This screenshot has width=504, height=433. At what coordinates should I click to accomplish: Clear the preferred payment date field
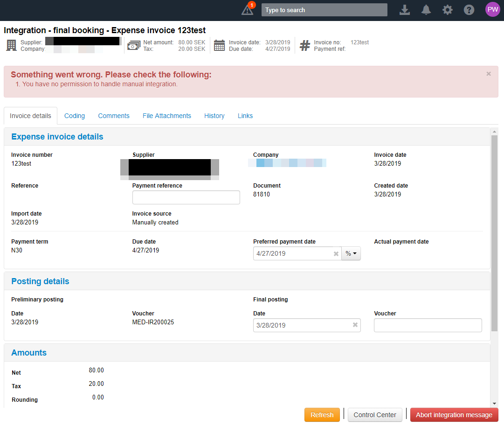point(336,254)
